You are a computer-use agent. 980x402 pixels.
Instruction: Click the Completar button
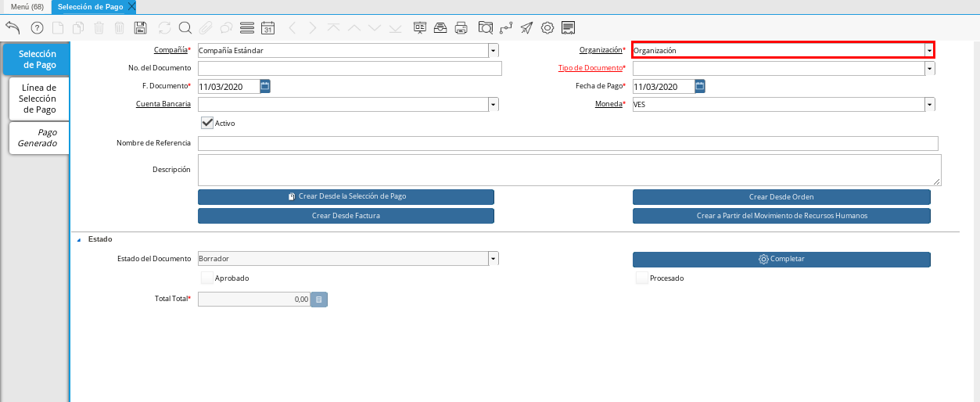click(x=781, y=259)
